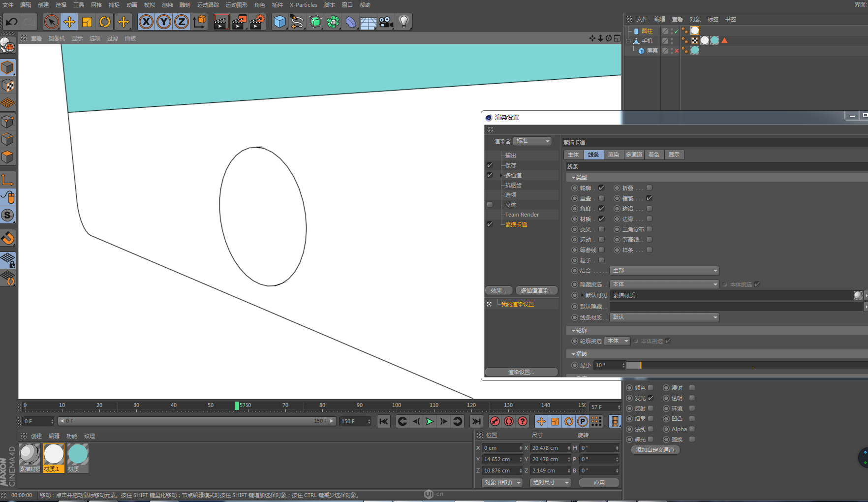Toggle the 素描卡通 effect checkbox
The height and width of the screenshot is (502, 868).
(490, 224)
